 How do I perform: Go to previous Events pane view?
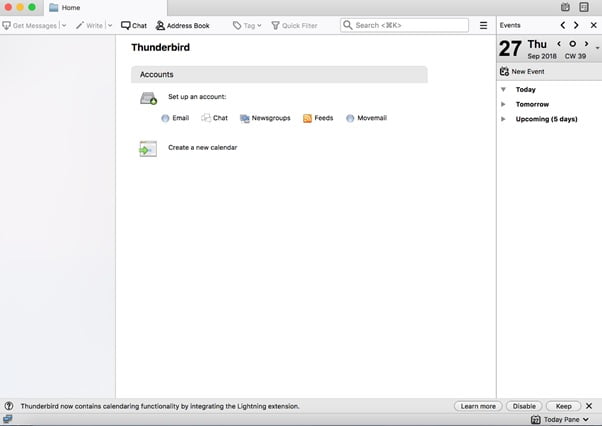coord(563,25)
